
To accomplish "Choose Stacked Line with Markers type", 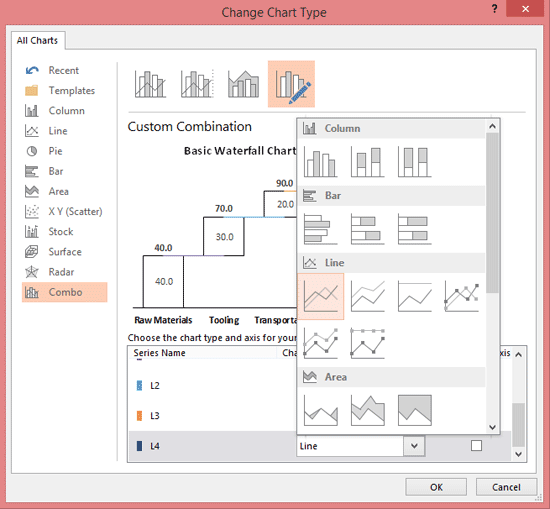I will tap(321, 343).
